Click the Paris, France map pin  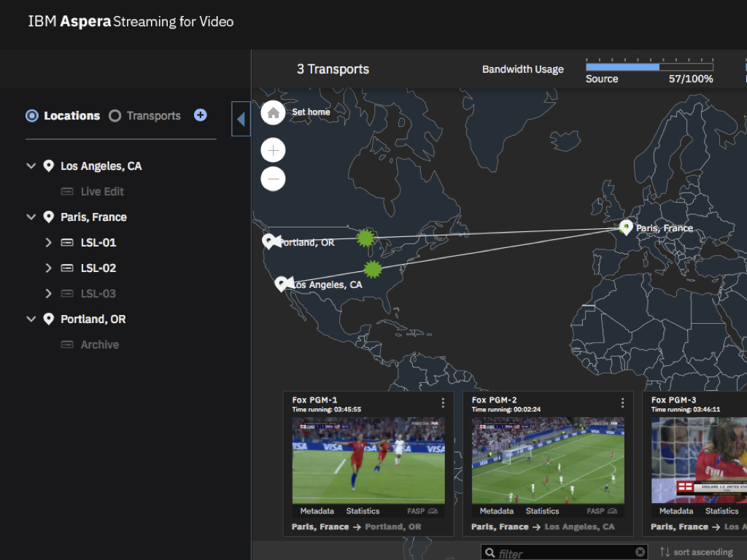click(x=625, y=227)
